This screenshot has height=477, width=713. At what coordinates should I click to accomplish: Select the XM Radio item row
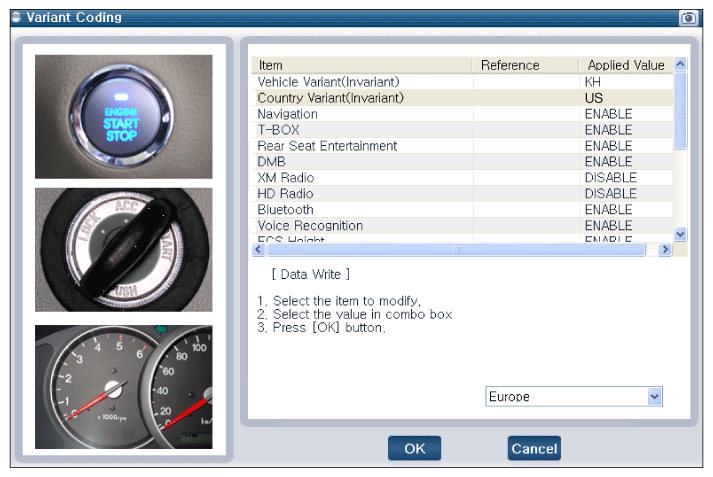462,177
